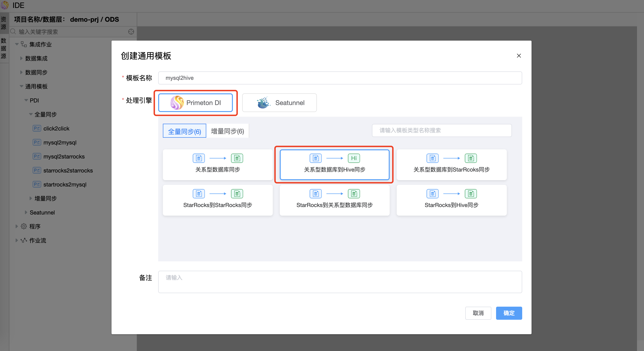Screen dimensions: 644x351
Task: Click the Primeton DI logo icon
Action: (x=177, y=103)
